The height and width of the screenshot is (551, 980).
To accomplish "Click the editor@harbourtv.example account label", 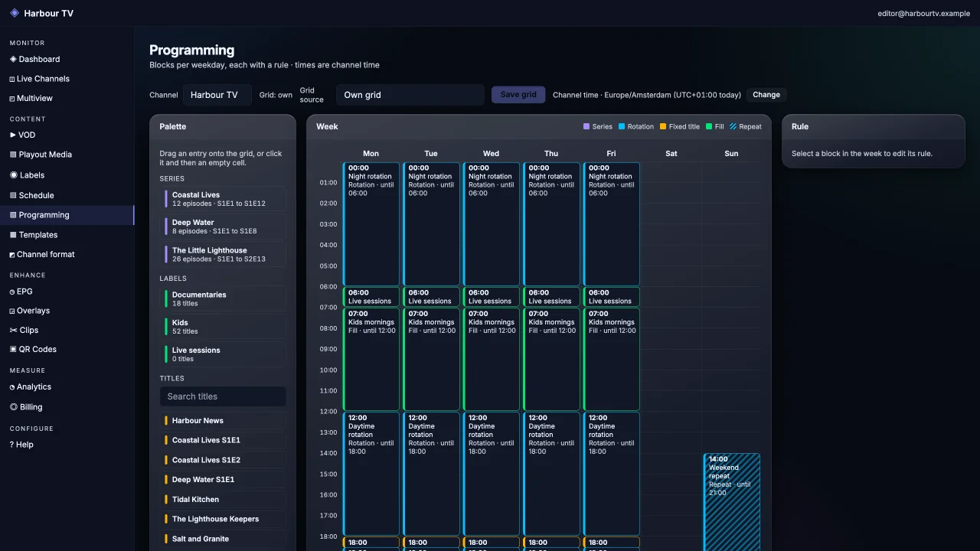I will tap(924, 14).
